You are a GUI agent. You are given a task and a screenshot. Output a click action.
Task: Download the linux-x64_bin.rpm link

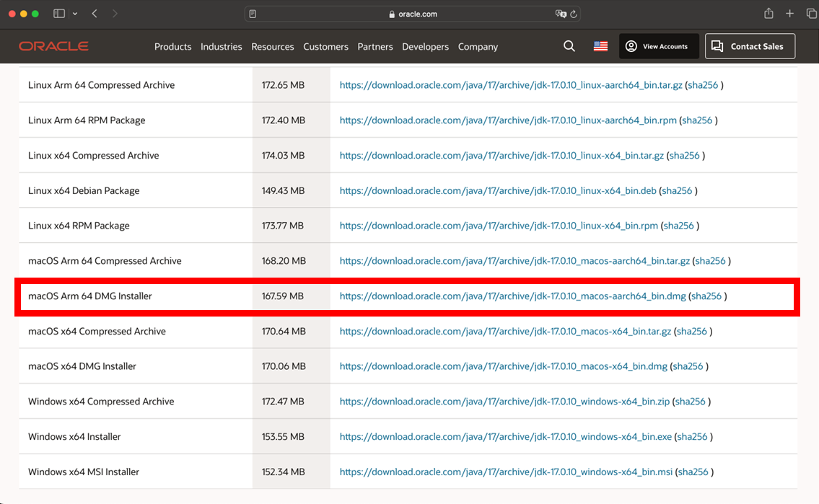coord(499,226)
